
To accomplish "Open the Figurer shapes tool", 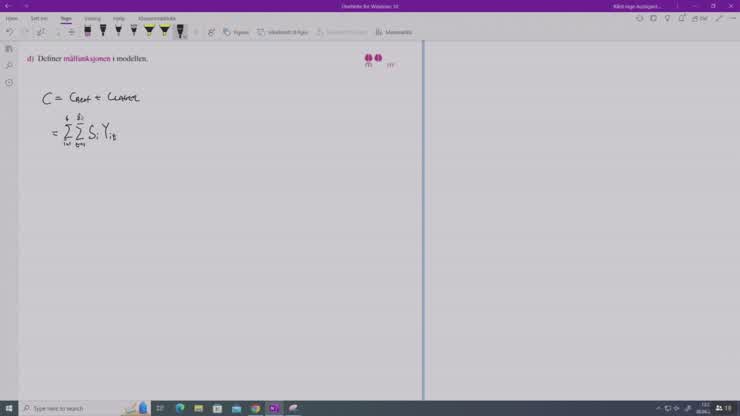I will click(x=236, y=32).
